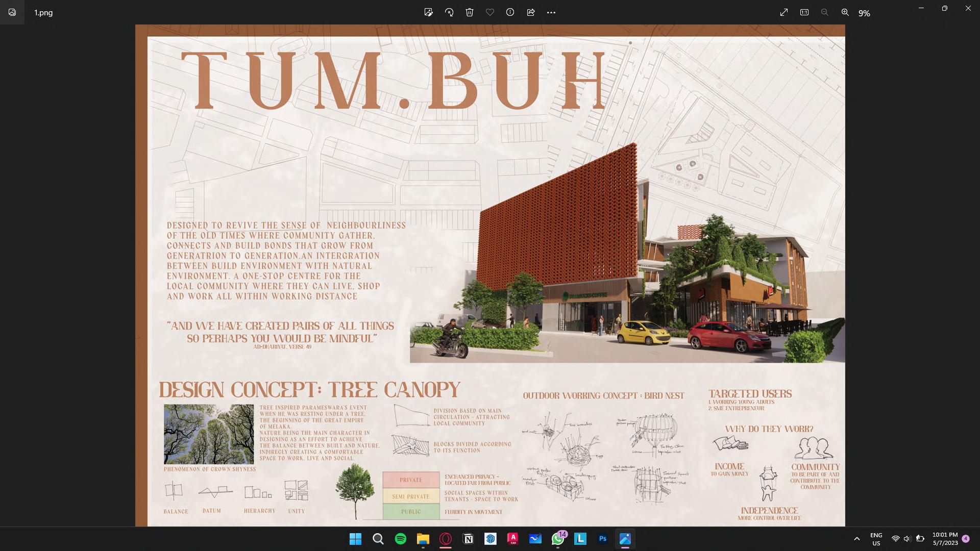Enter fullscreen with diagonal arrows icon
The height and width of the screenshot is (551, 980).
pyautogui.click(x=784, y=12)
